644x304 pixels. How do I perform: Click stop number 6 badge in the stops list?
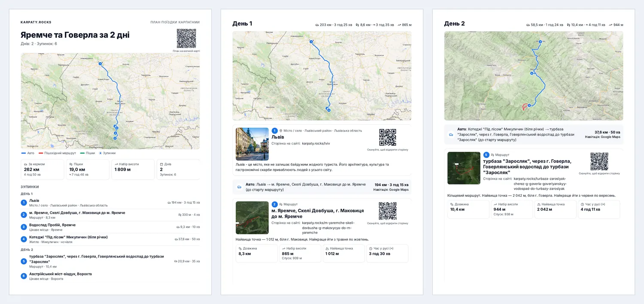(24, 276)
